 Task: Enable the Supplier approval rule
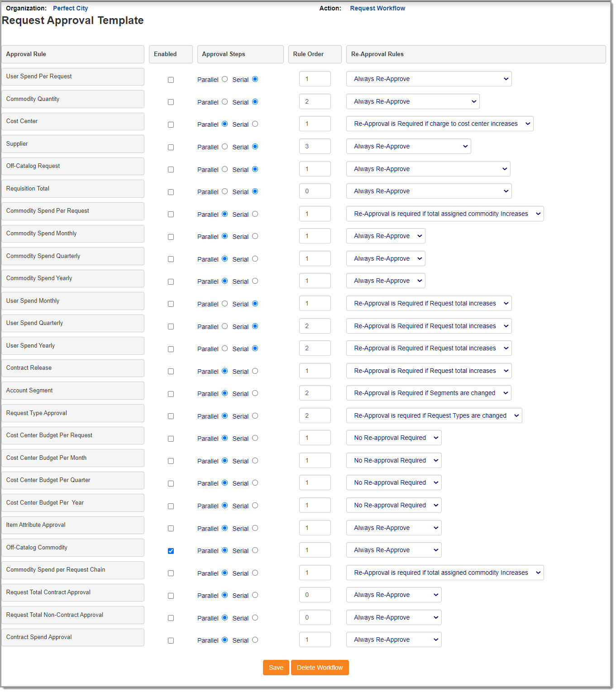click(171, 147)
